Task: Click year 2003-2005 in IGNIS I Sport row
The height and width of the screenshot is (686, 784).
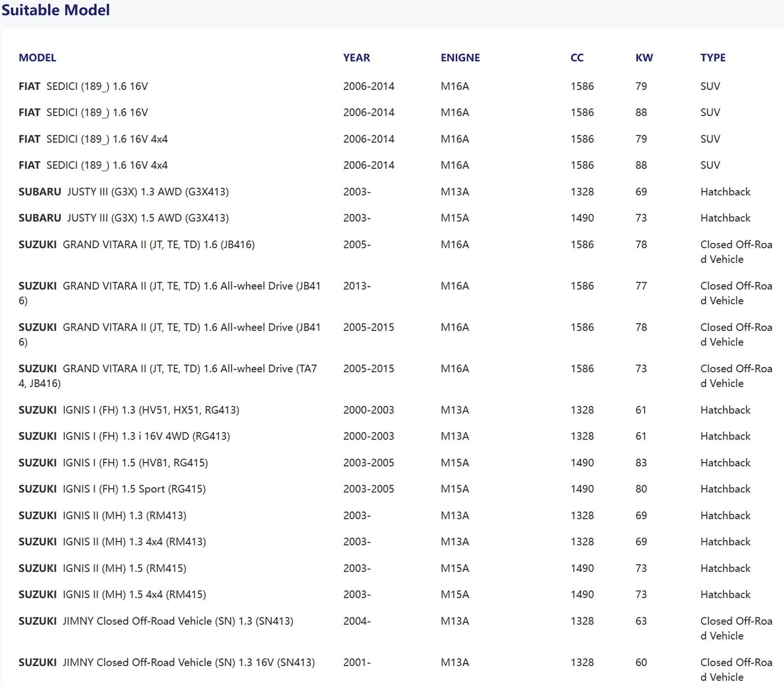Action: click(368, 489)
